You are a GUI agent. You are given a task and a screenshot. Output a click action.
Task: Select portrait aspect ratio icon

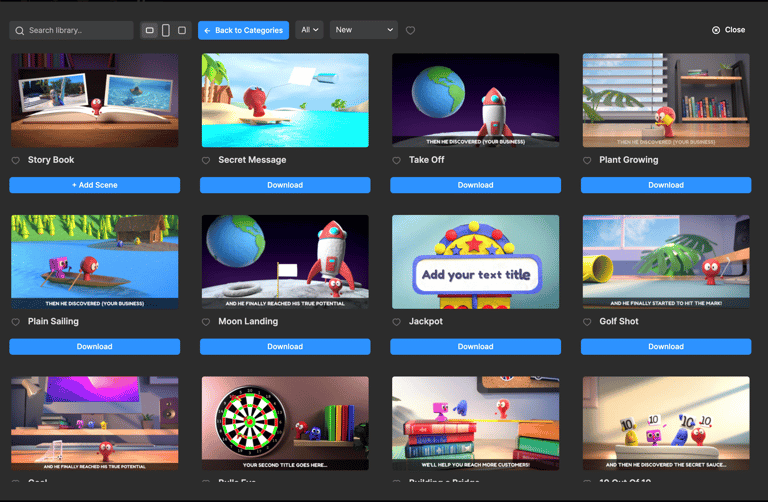coord(166,30)
